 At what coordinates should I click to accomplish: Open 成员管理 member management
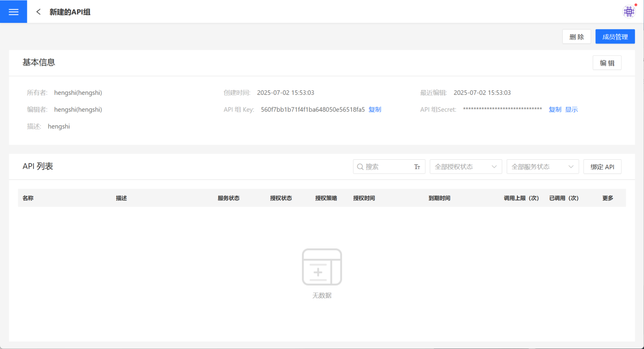(x=615, y=37)
